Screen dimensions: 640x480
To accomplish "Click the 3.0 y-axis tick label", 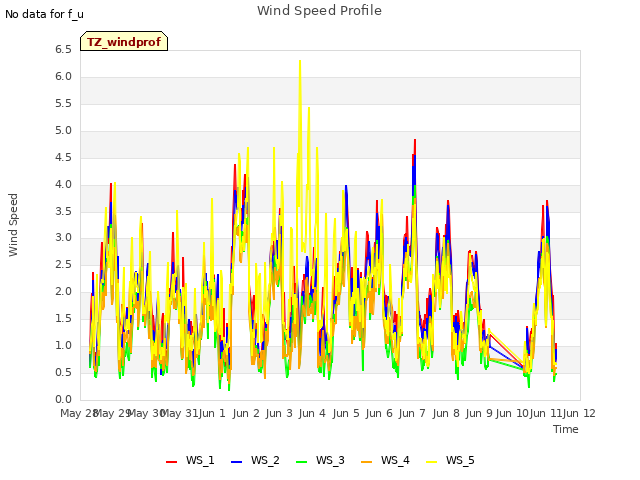I will [x=63, y=238].
